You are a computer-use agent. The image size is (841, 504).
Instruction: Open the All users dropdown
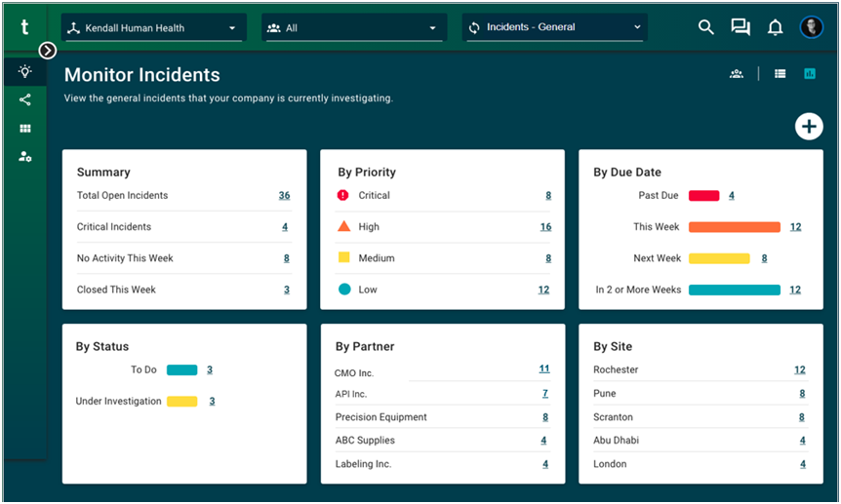(353, 28)
